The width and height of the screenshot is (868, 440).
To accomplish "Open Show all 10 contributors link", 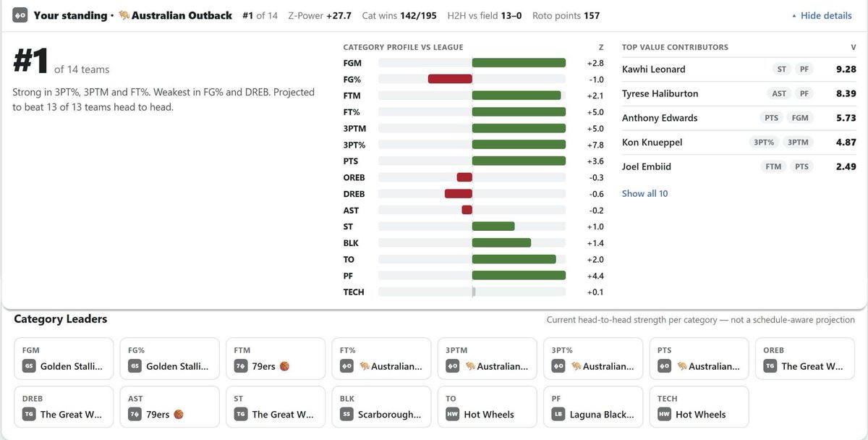I will [644, 193].
